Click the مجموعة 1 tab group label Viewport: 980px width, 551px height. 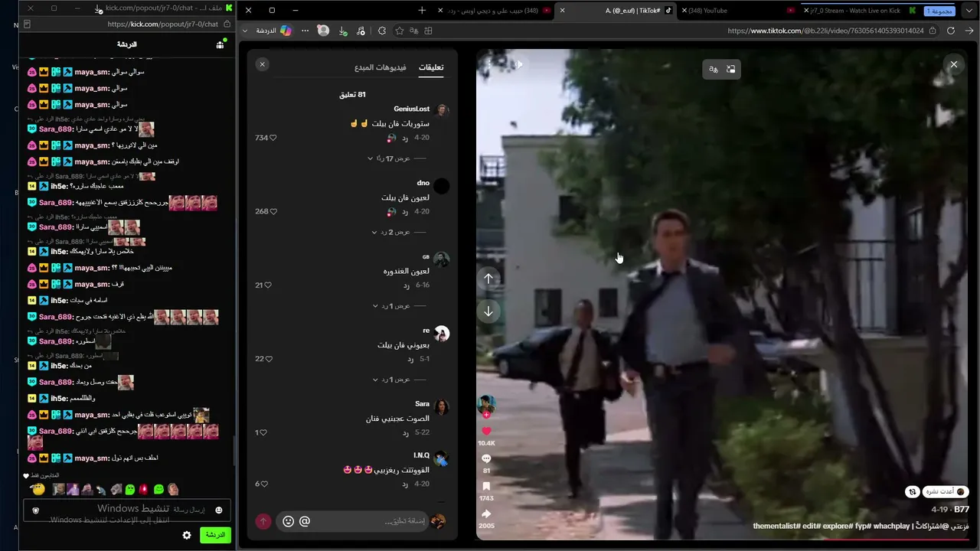[x=939, y=11]
